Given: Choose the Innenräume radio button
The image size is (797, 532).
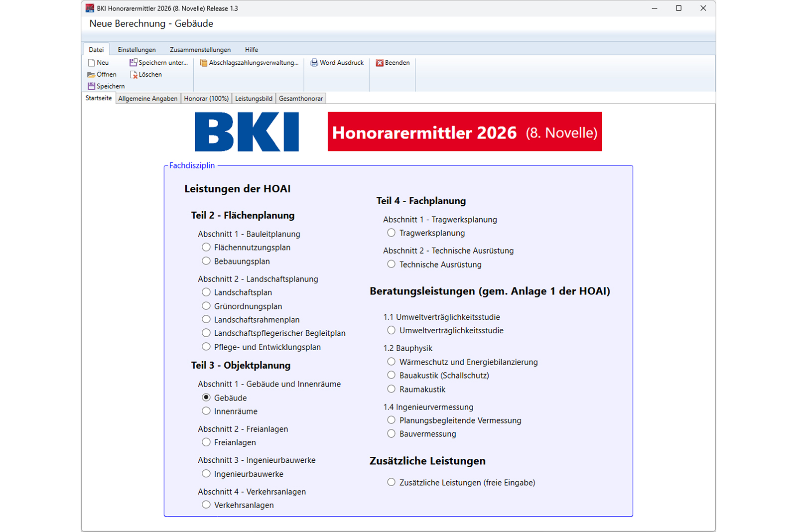Looking at the screenshot, I should pyautogui.click(x=206, y=411).
